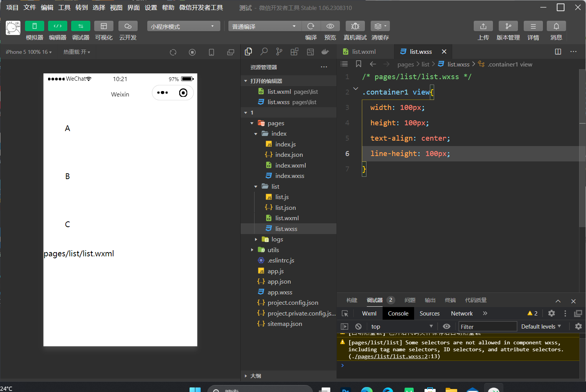
Task: Clear the console
Action: 358,327
